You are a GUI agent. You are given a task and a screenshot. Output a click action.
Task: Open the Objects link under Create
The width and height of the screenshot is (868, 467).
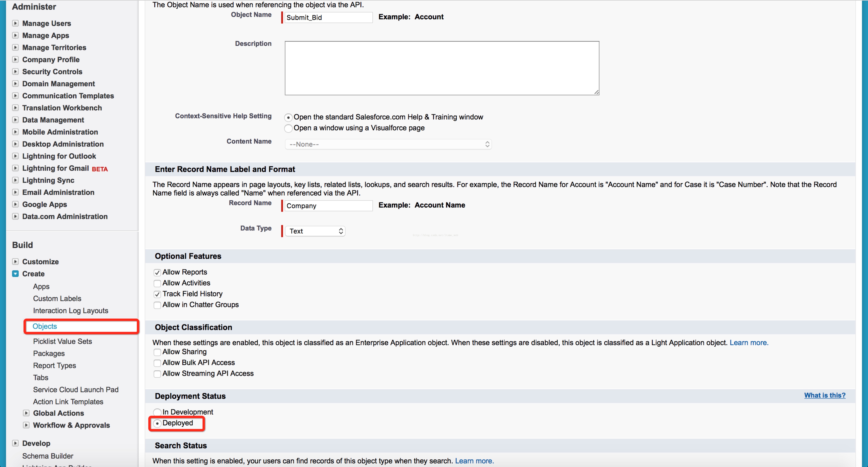point(44,326)
